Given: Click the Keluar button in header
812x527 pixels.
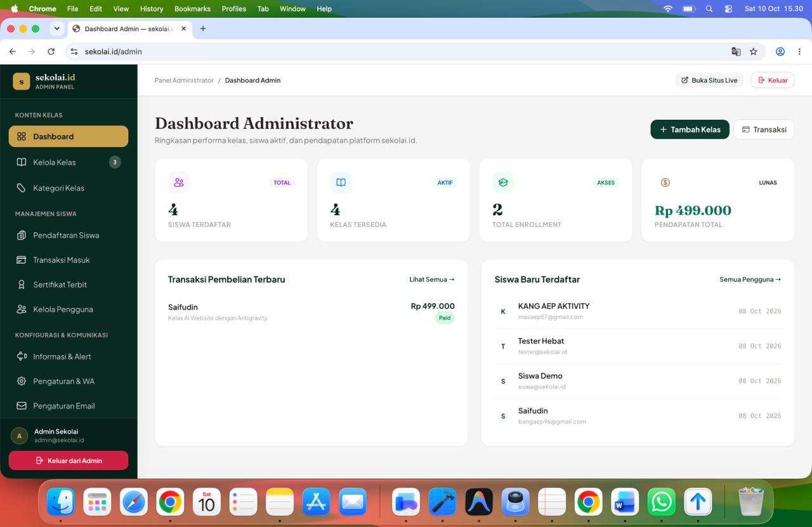Looking at the screenshot, I should point(772,81).
